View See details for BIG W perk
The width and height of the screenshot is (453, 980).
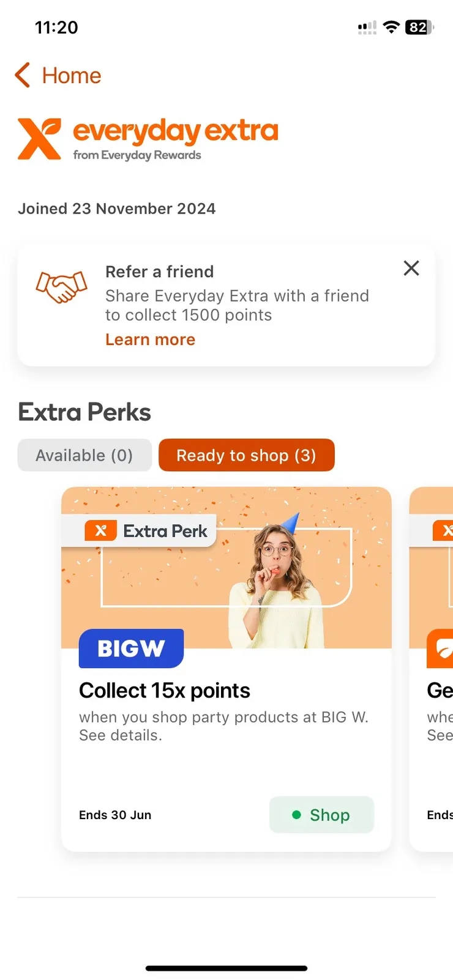121,735
